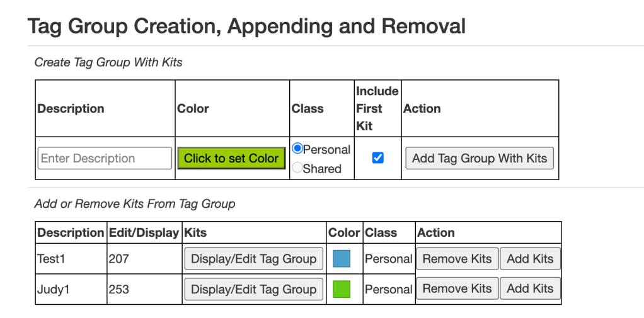This screenshot has height=318, width=644.
Task: Click the green color swatch for Judy1
Action: point(341,289)
